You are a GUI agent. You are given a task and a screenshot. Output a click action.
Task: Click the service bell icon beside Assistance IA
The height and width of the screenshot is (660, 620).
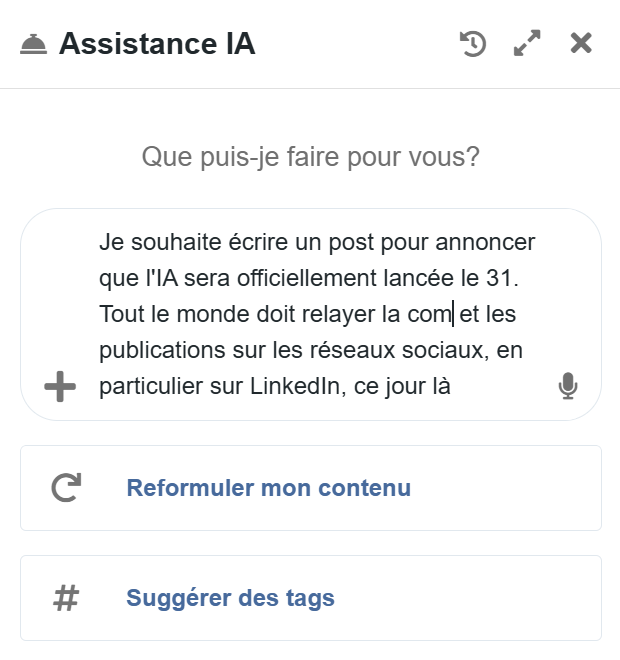pyautogui.click(x=33, y=45)
